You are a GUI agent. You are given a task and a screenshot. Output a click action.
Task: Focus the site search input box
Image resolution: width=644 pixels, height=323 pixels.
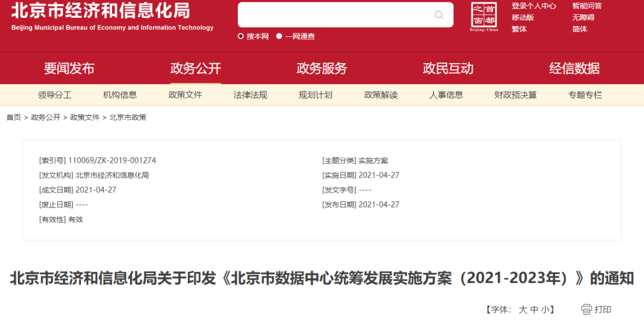[345, 15]
